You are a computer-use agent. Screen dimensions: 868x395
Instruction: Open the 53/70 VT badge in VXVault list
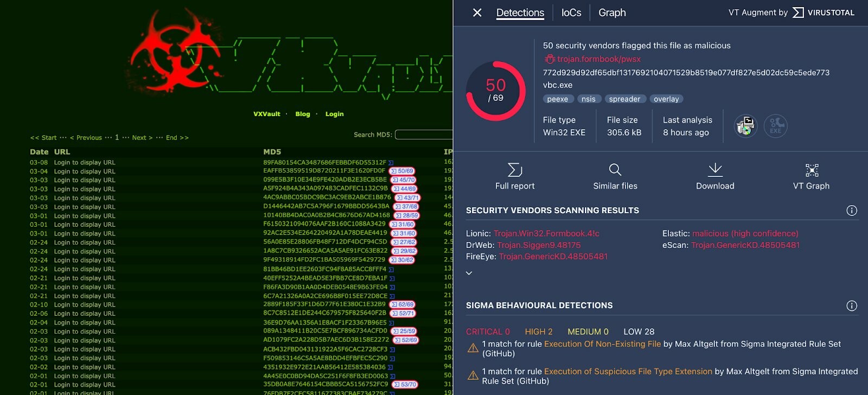pos(405,385)
